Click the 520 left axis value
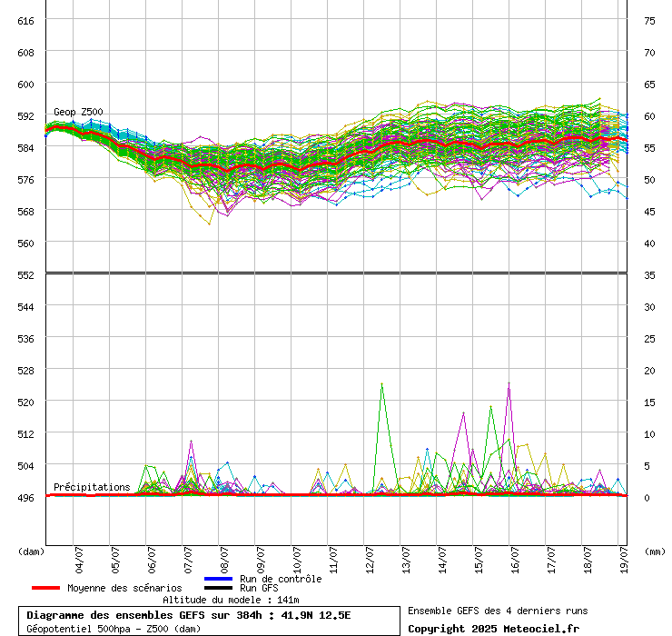 click(25, 402)
